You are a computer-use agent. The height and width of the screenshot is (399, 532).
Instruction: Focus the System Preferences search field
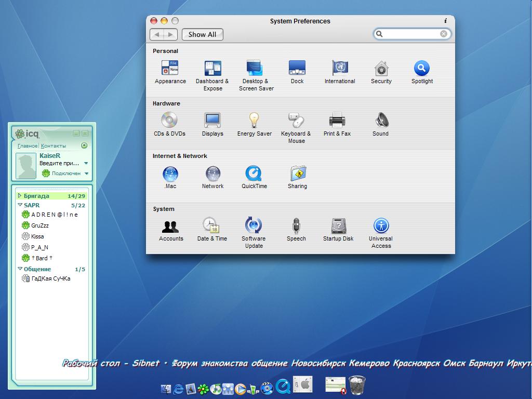(x=412, y=34)
